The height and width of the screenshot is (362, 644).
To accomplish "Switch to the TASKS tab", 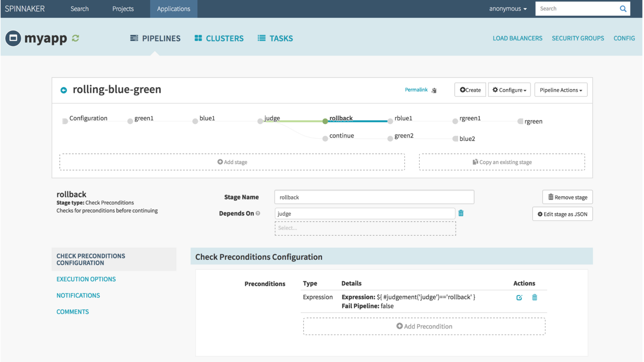I will tap(275, 38).
